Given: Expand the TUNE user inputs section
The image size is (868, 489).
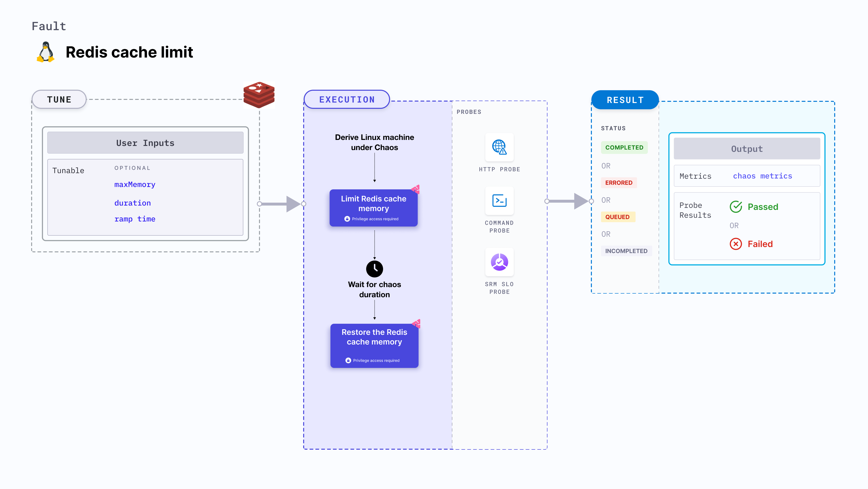Looking at the screenshot, I should pos(145,142).
